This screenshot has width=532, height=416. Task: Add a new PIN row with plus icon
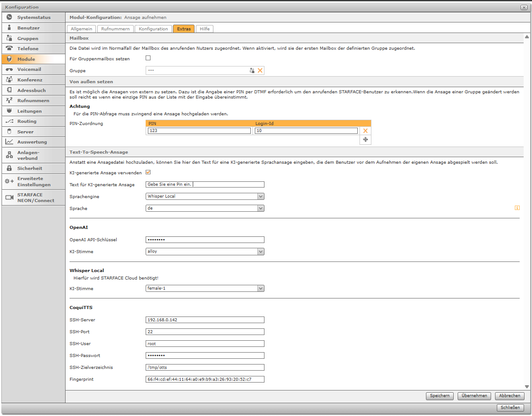(x=365, y=140)
